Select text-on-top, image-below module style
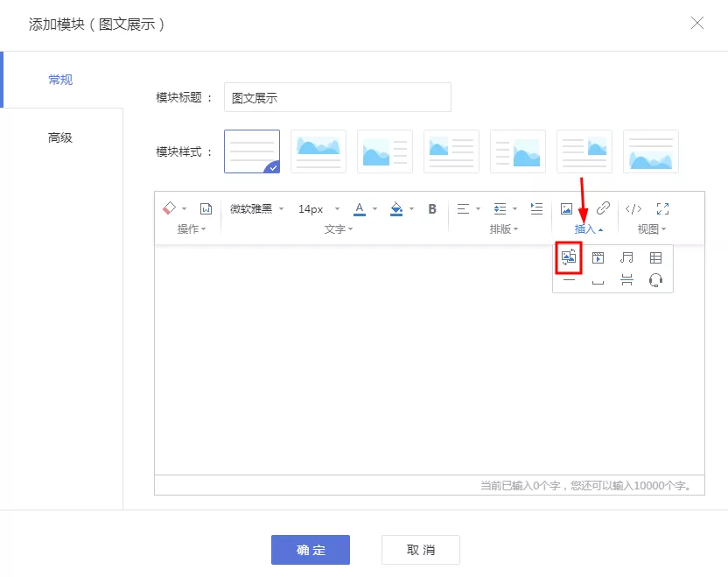Viewport: 728px width, 577px height. click(650, 151)
